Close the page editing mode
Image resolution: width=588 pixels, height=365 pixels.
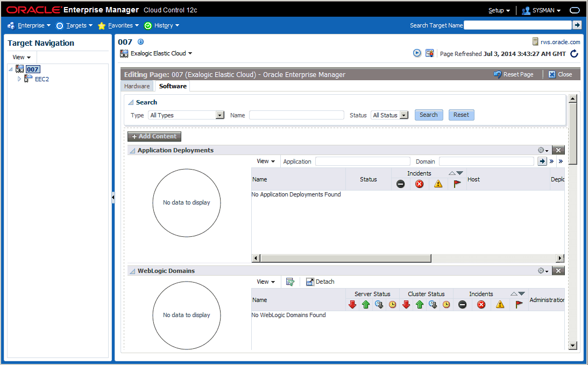point(560,74)
